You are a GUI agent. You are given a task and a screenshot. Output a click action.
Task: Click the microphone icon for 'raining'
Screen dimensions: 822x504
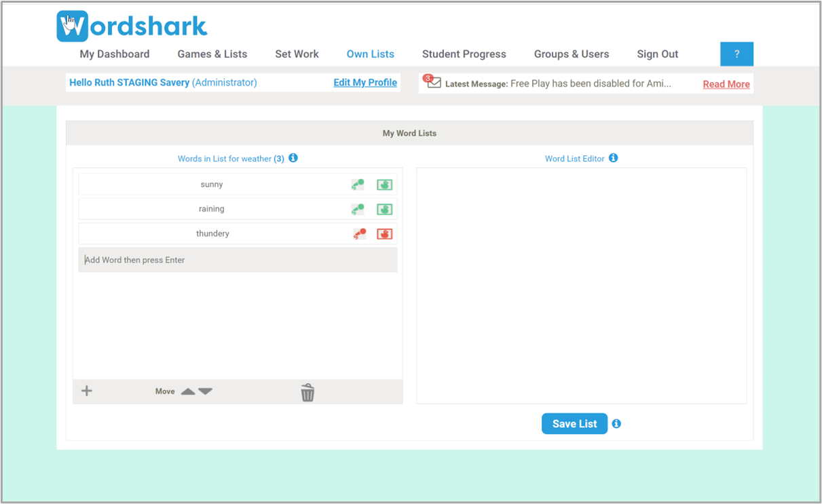358,209
